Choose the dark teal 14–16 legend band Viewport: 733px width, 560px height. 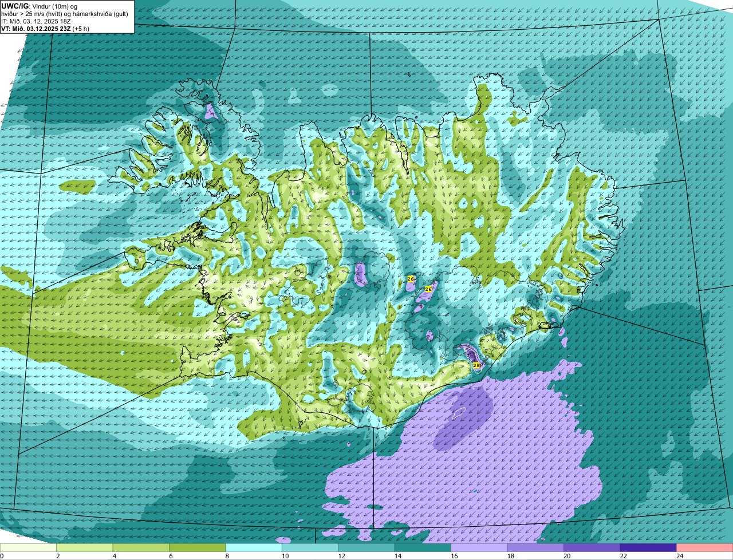click(x=423, y=548)
